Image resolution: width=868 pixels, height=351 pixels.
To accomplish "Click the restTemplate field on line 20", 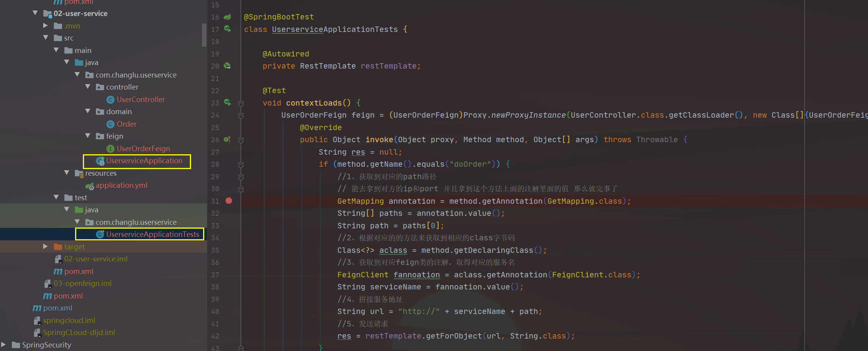I will [388, 66].
